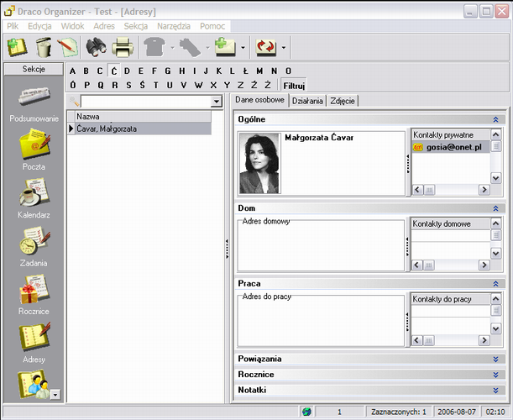Open the search combo box dropdown
Screen dimensions: 513x420
pos(217,102)
